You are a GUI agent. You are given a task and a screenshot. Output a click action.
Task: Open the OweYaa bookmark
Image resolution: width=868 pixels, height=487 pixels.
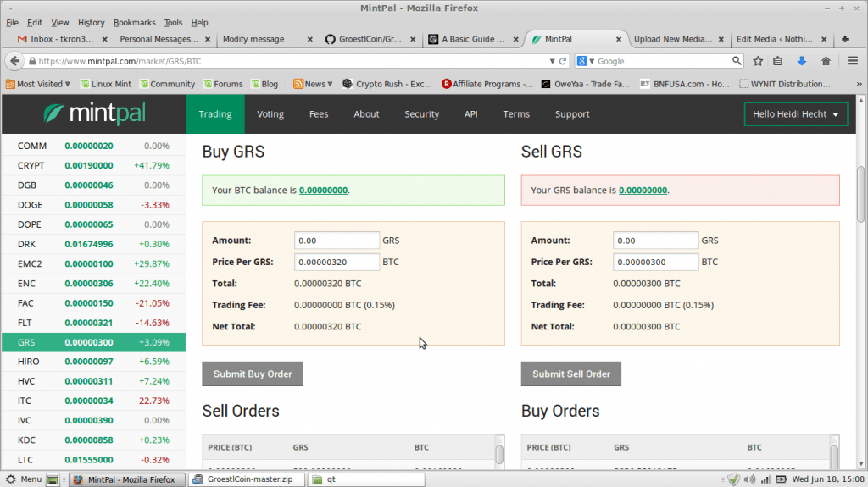coord(586,84)
